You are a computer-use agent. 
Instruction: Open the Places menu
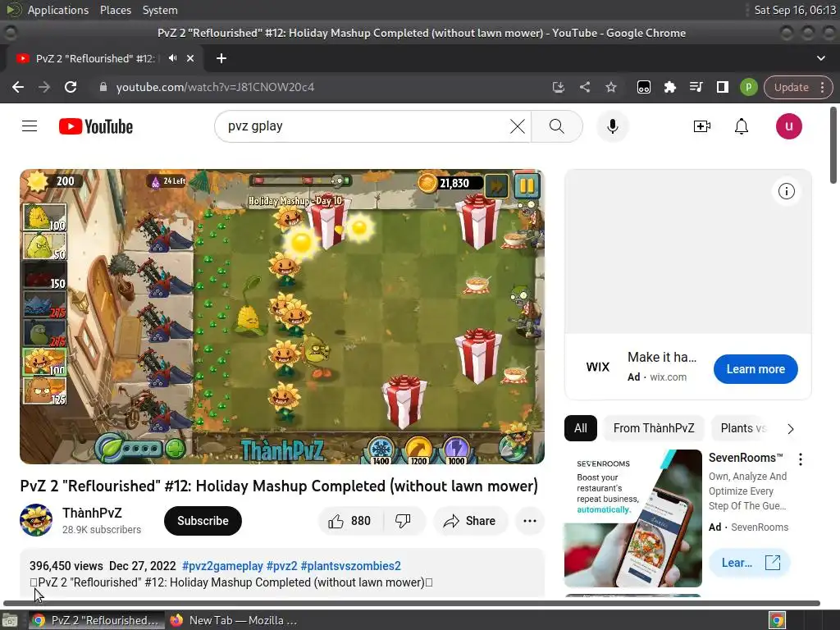(x=115, y=10)
